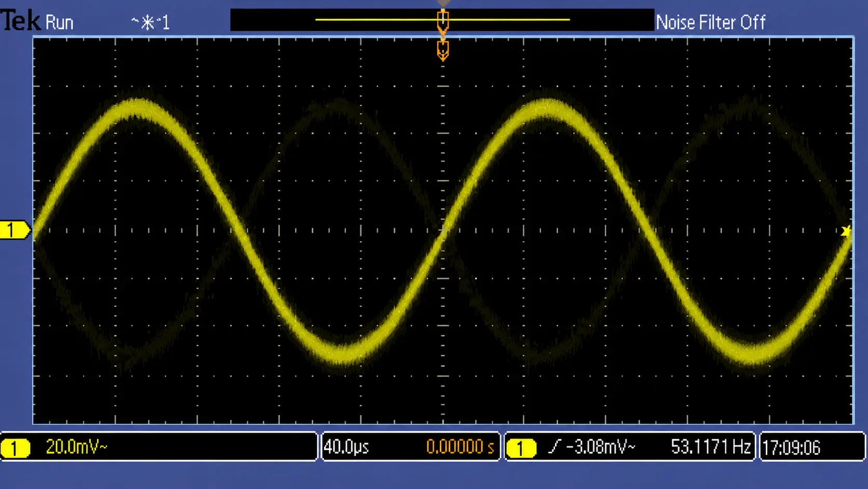Image resolution: width=868 pixels, height=489 pixels.
Task: Click the yellow record view bar
Action: coord(442,20)
